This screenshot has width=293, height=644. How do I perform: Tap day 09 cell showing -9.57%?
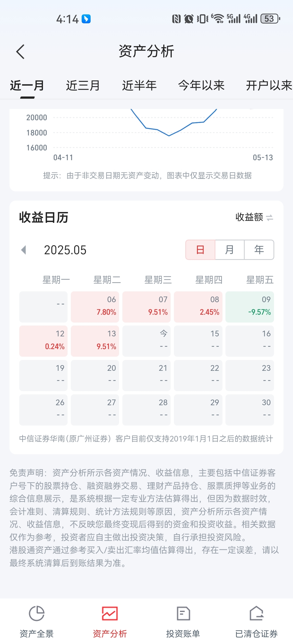tap(250, 307)
